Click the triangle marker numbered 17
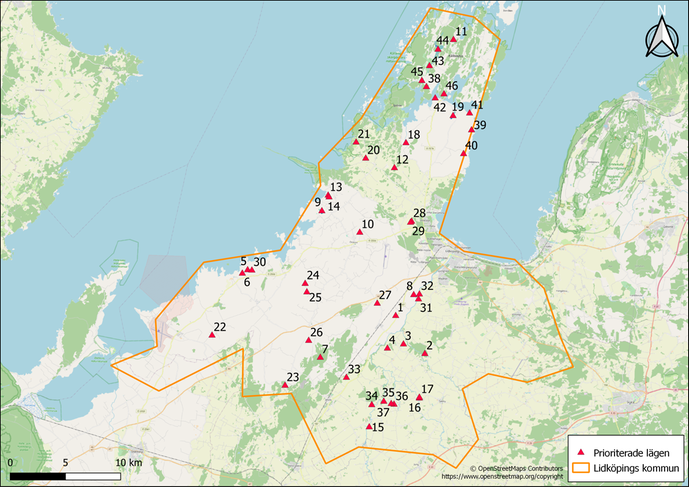The height and width of the screenshot is (487, 689). [x=419, y=397]
